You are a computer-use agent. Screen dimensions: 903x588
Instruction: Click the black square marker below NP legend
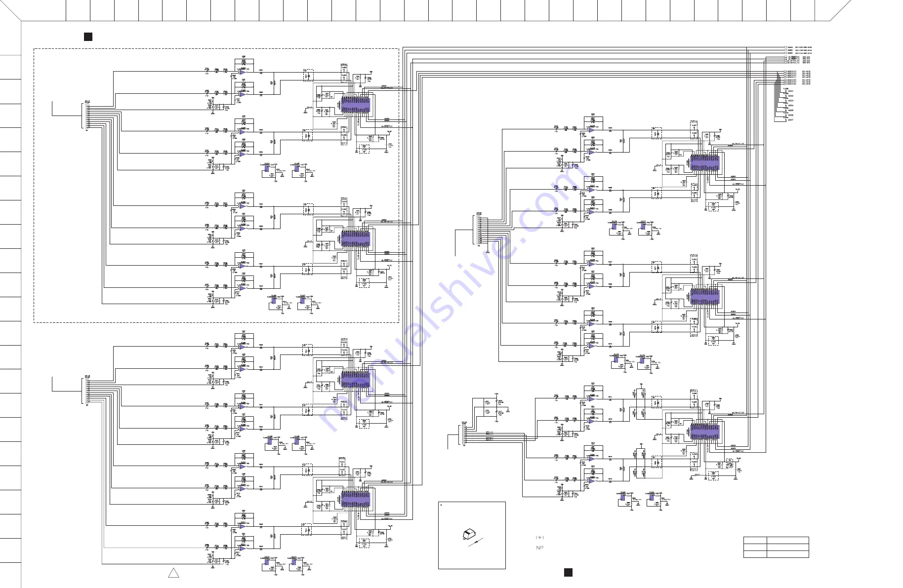click(568, 572)
